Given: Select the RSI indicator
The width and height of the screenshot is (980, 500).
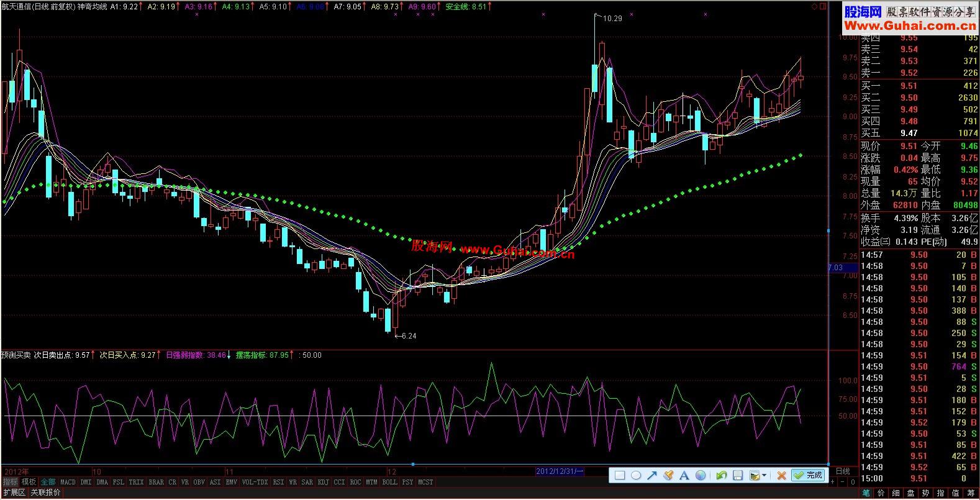Looking at the screenshot, I should [278, 482].
